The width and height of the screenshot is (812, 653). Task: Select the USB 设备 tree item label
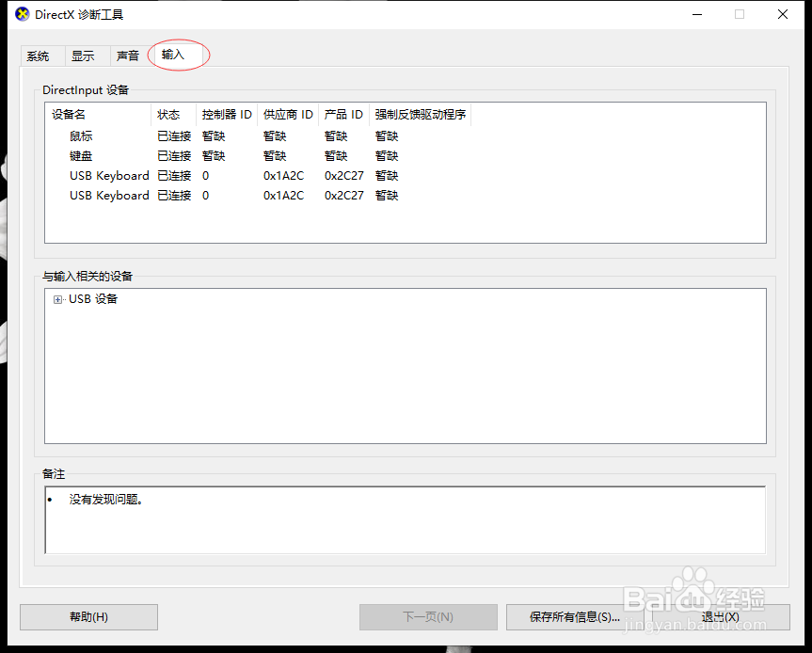pos(93,299)
